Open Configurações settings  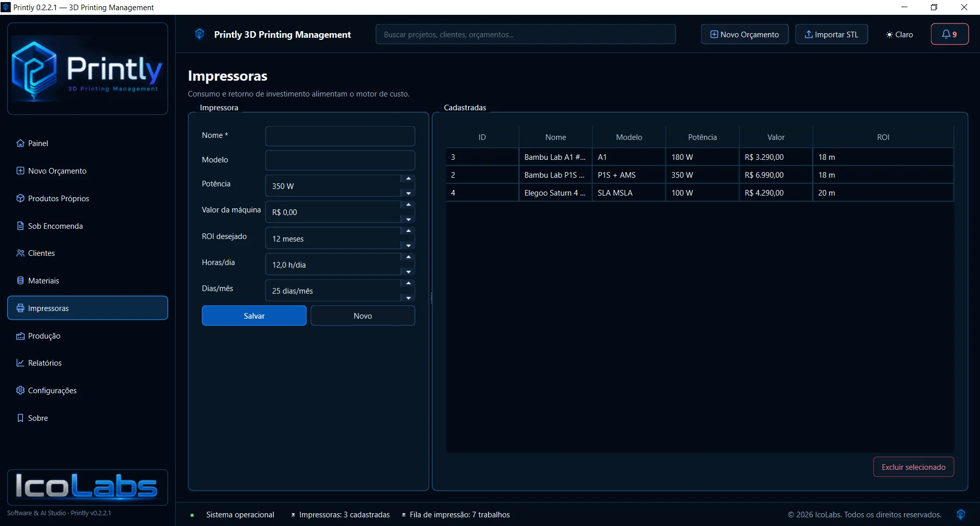click(87, 391)
